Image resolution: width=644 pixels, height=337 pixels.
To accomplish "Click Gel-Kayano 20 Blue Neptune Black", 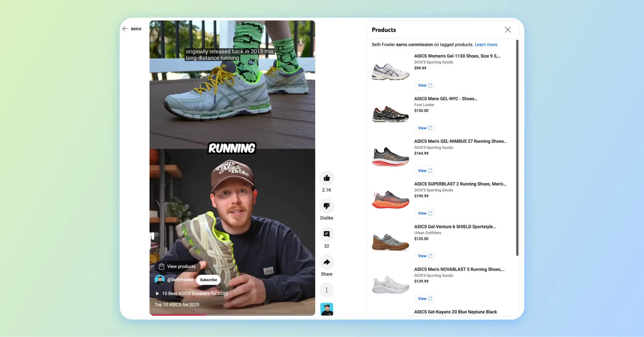I will pyautogui.click(x=455, y=312).
